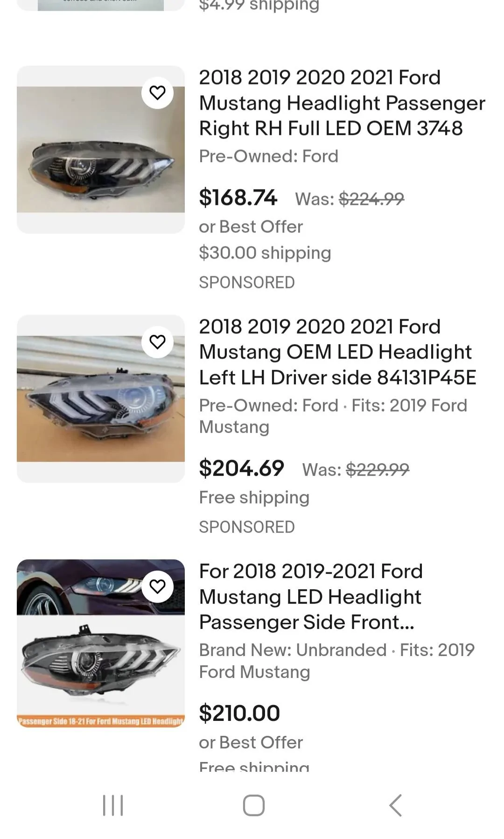Image resolution: width=504 pixels, height=839 pixels.
Task: Open Android recent apps button
Action: (x=113, y=805)
